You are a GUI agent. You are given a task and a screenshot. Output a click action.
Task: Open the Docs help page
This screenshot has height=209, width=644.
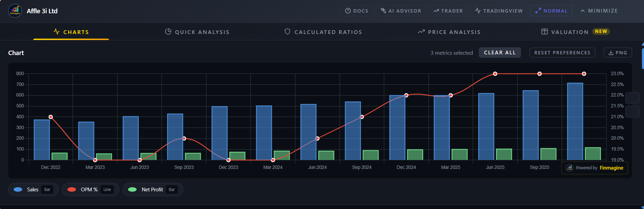(x=357, y=11)
